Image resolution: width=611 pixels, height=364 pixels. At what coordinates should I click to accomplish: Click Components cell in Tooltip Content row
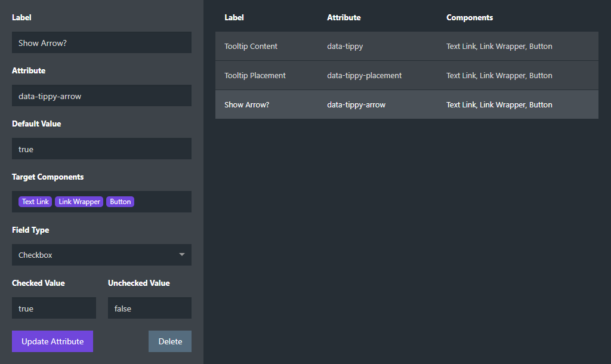coord(499,46)
